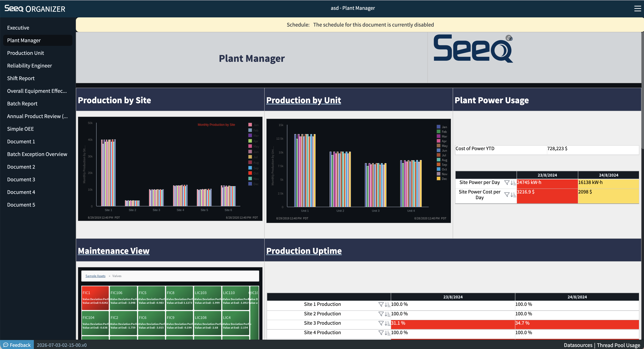Click the Feedback button
Viewport: 644px width, 349px height.
coord(17,345)
